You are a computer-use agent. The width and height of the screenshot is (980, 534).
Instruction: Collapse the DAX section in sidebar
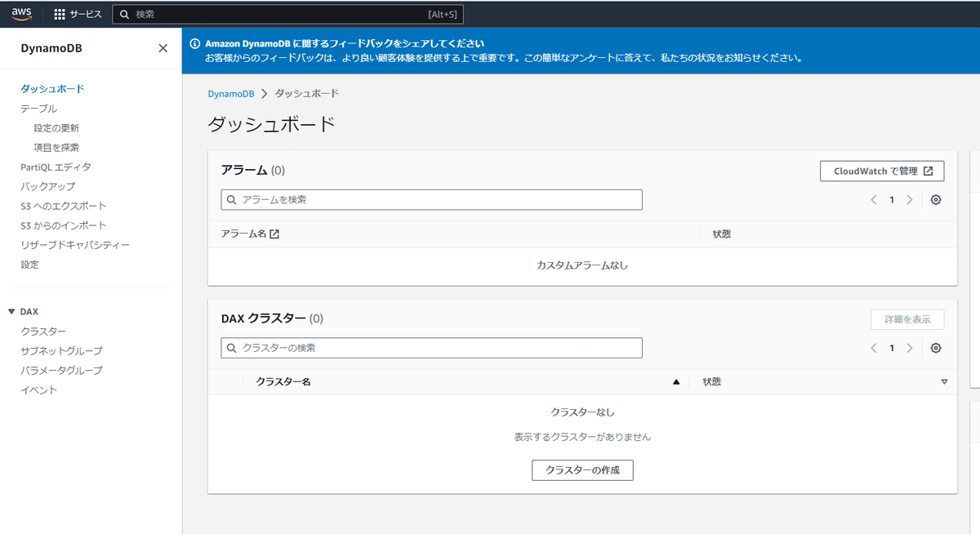(x=11, y=312)
